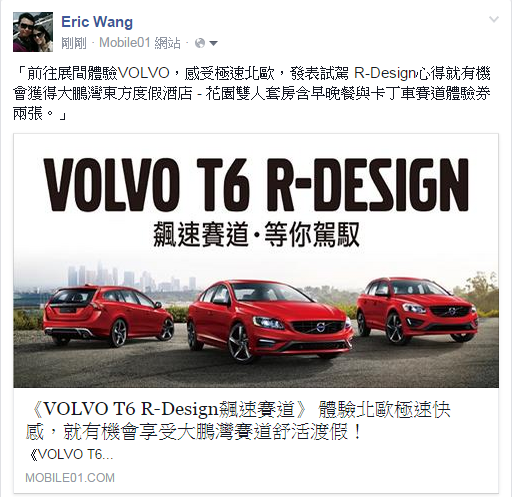Click the 飆速賽道·等你駕馭 banner subtitle
This screenshot has height=497, width=512.
[x=256, y=234]
